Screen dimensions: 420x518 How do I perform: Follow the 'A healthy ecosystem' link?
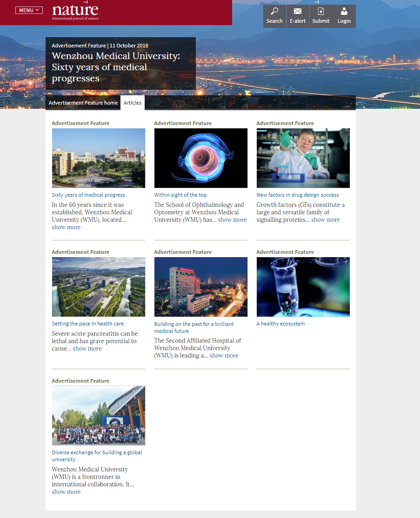pos(280,324)
